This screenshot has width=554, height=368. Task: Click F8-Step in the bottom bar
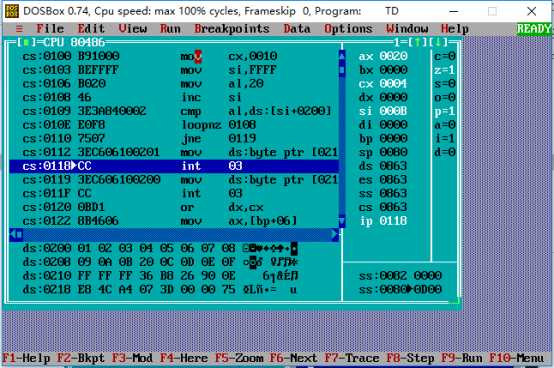pos(410,358)
